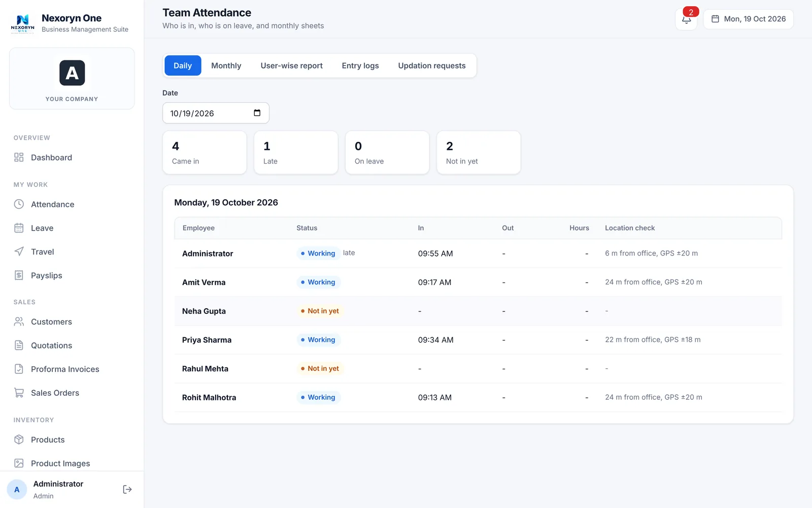Open the notifications bell icon
The height and width of the screenshot is (508, 812).
coord(686,19)
